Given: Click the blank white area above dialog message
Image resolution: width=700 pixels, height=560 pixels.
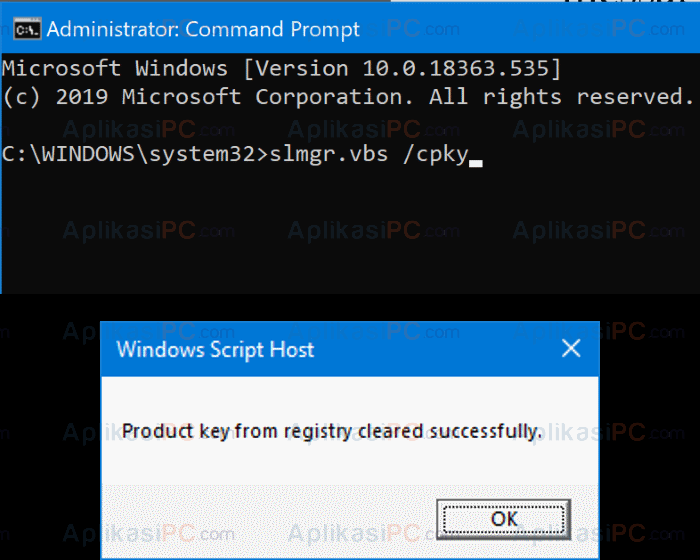Looking at the screenshot, I should 350,397.
